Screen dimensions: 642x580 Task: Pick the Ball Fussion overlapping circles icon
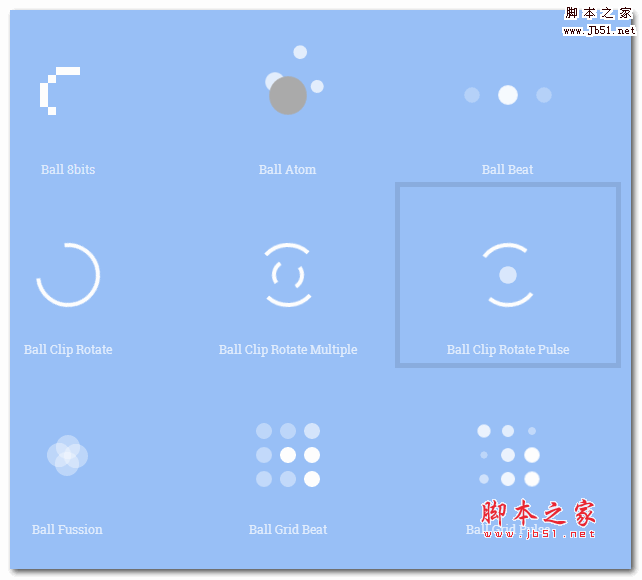(67, 455)
